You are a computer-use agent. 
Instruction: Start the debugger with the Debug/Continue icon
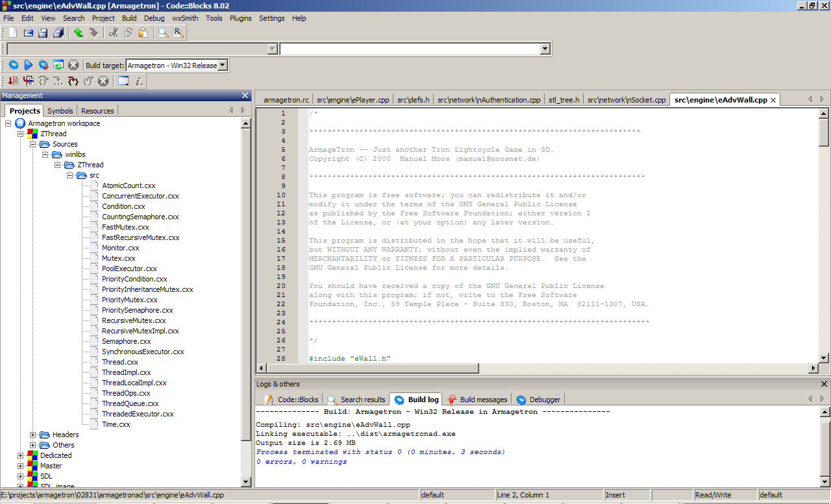tap(13, 81)
